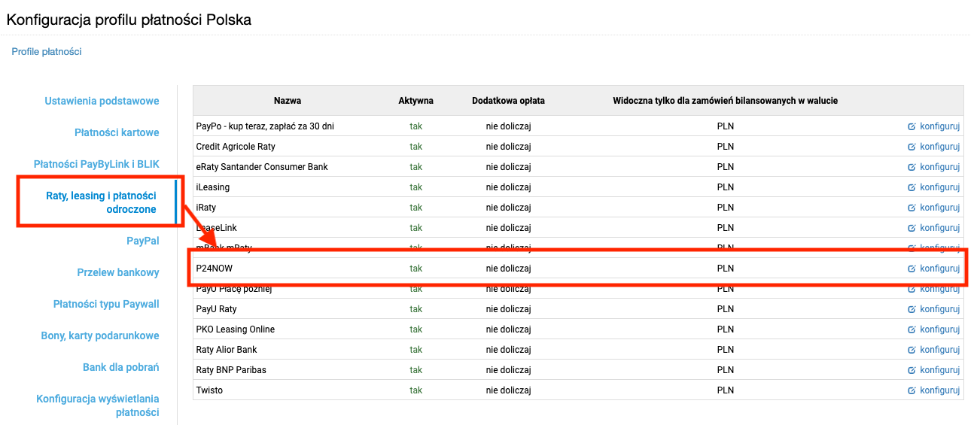This screenshot has height=425, width=980.
Task: Navigate to Płatności typu Paywall
Action: coord(106,304)
